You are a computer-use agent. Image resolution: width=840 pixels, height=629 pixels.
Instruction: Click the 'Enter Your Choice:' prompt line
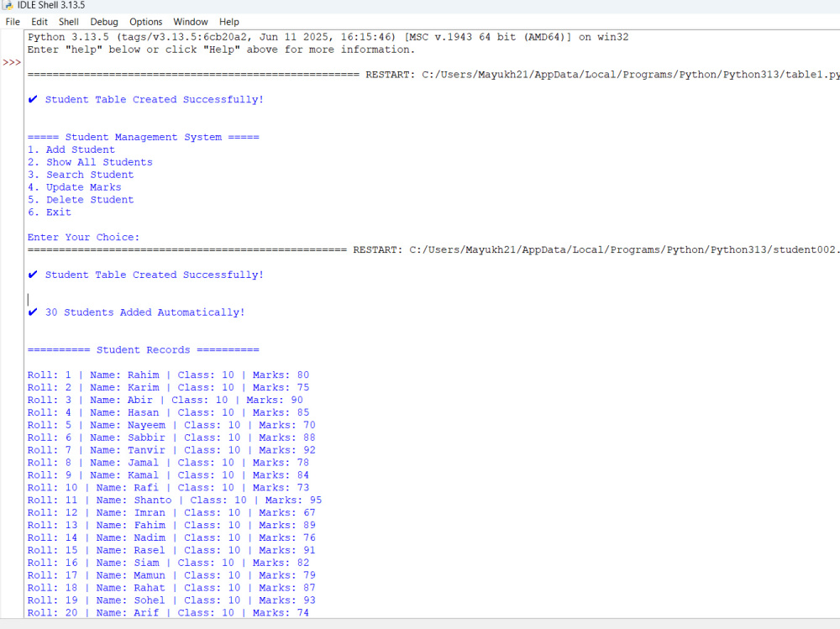coord(83,238)
